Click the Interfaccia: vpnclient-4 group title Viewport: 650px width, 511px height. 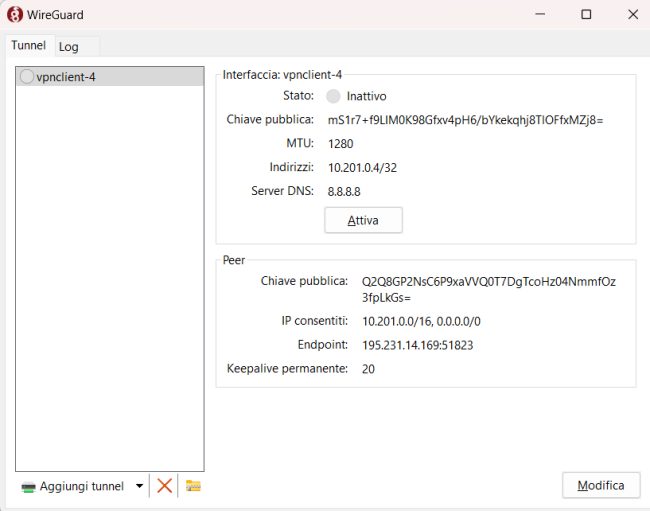282,75
